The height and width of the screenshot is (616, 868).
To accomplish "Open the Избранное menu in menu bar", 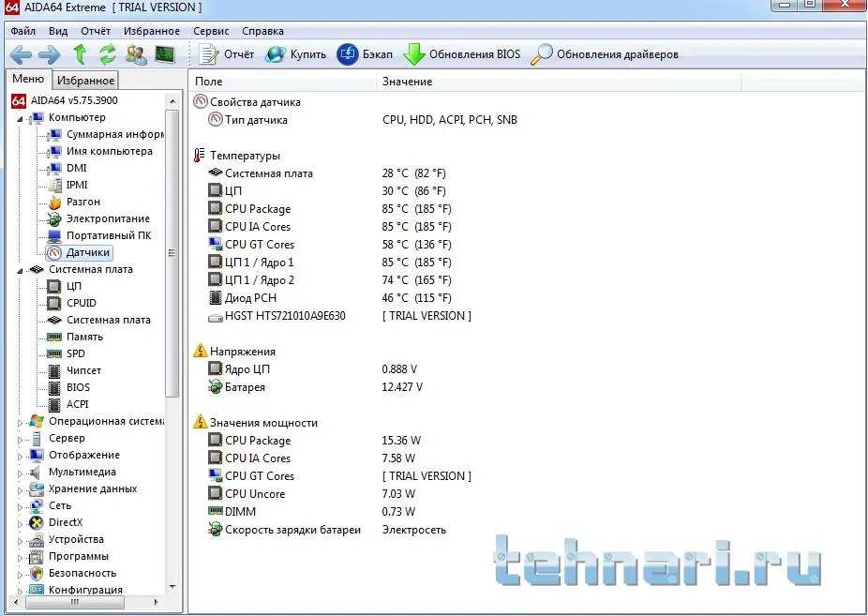I will tap(152, 31).
